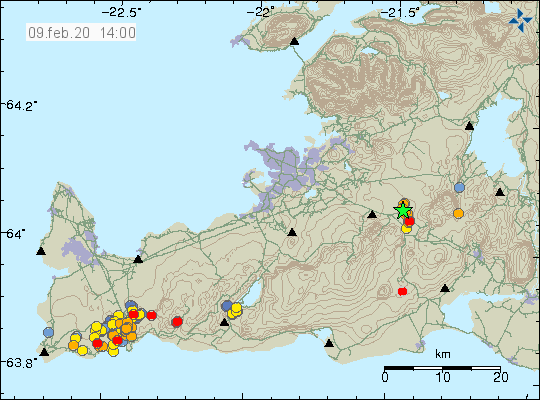
Task: Click the 64.2° latitude label
Action: [21, 105]
